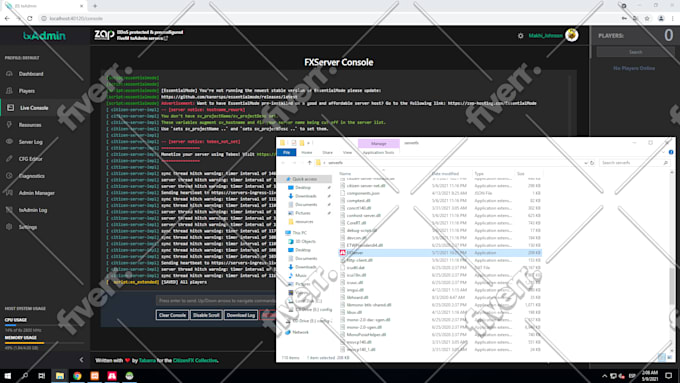The image size is (680, 383).
Task: Open Resources in txAdmin sidebar
Action: pos(30,125)
